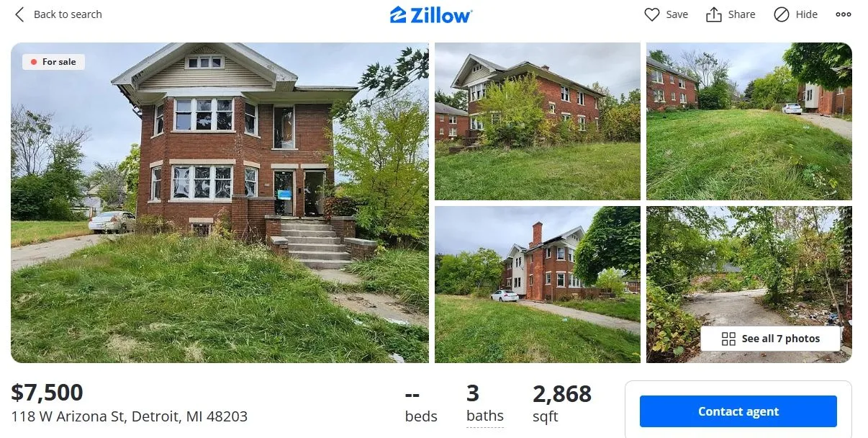Click the underlined baths label
This screenshot has width=868, height=438.
[x=485, y=416]
